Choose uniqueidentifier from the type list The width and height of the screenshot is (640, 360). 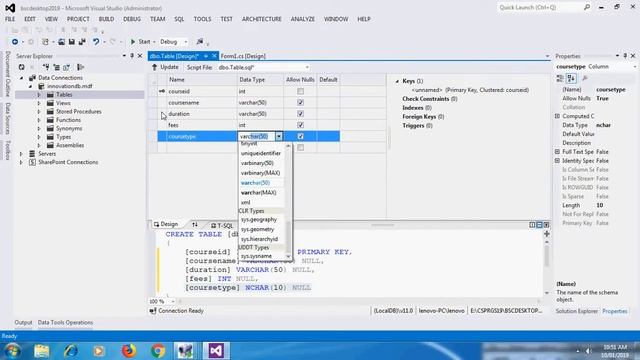tap(261, 153)
